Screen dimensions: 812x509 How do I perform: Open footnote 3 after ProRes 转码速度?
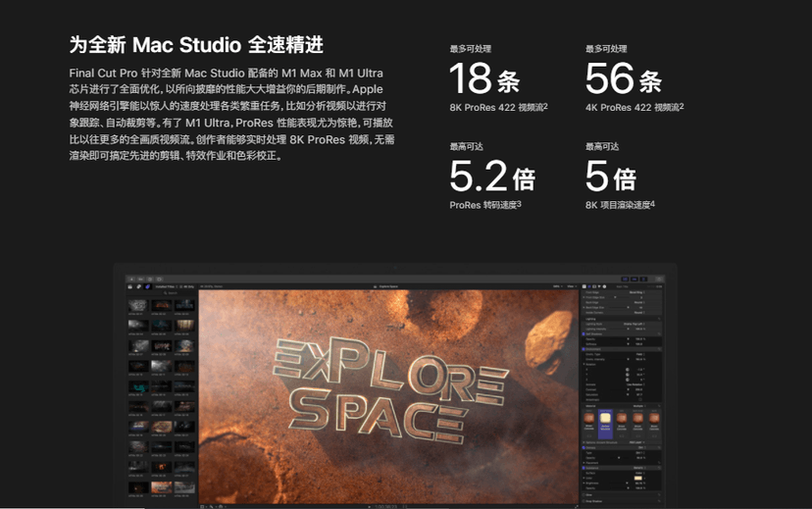click(x=519, y=203)
